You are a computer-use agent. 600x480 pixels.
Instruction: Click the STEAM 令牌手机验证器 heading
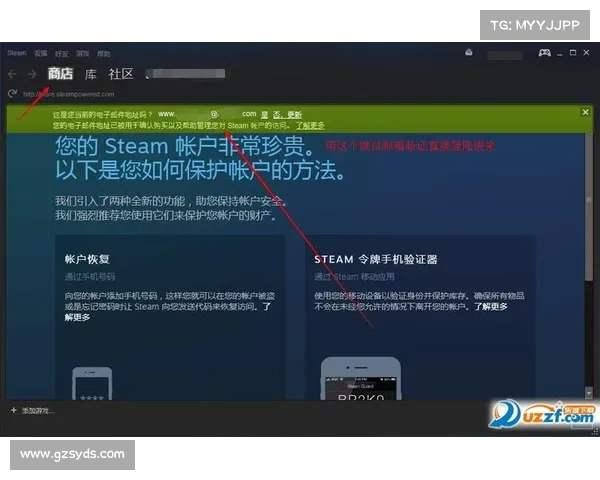click(x=376, y=259)
